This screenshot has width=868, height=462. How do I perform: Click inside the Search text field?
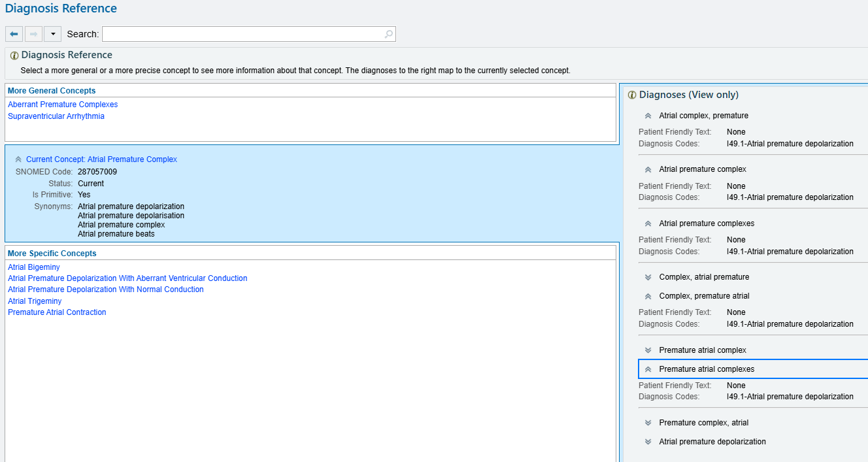242,34
